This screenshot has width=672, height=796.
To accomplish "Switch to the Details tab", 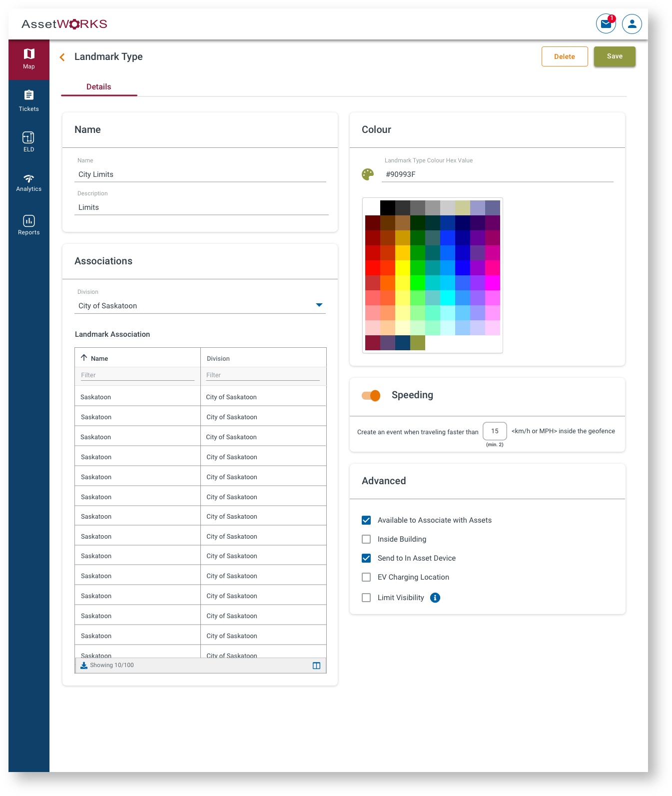I will coord(99,87).
